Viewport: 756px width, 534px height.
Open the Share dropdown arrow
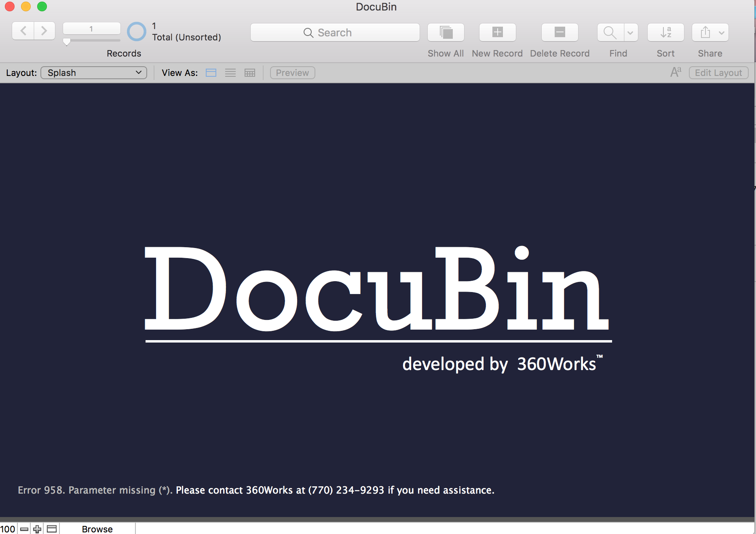point(722,32)
